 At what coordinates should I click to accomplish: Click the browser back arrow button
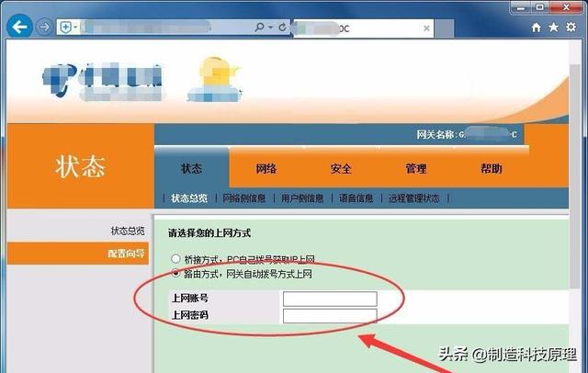tap(19, 27)
